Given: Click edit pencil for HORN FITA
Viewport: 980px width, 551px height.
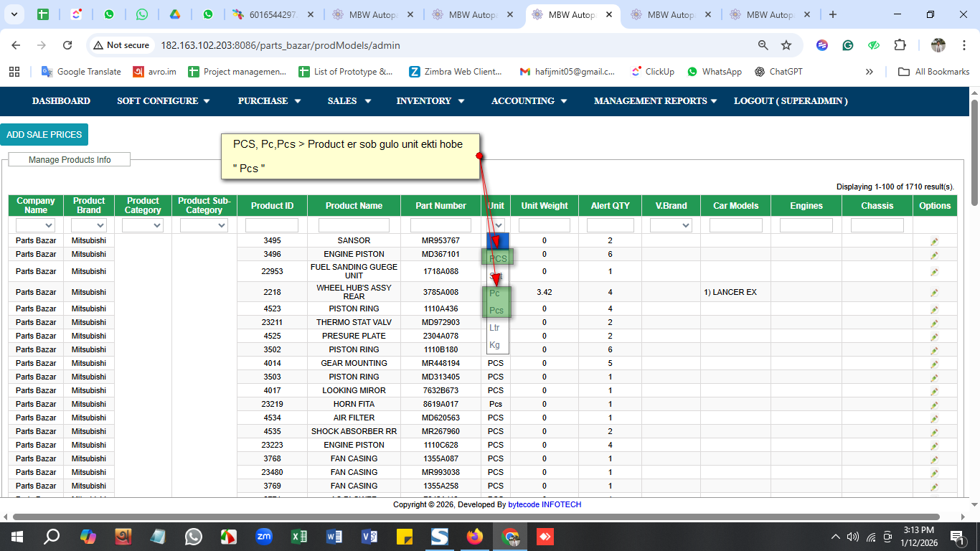Looking at the screenshot, I should coord(934,405).
